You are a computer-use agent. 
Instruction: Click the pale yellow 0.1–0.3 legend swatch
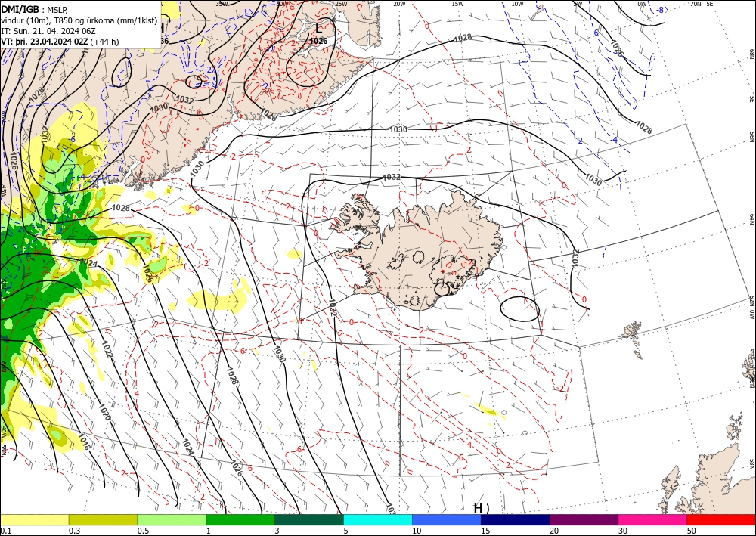click(x=34, y=519)
